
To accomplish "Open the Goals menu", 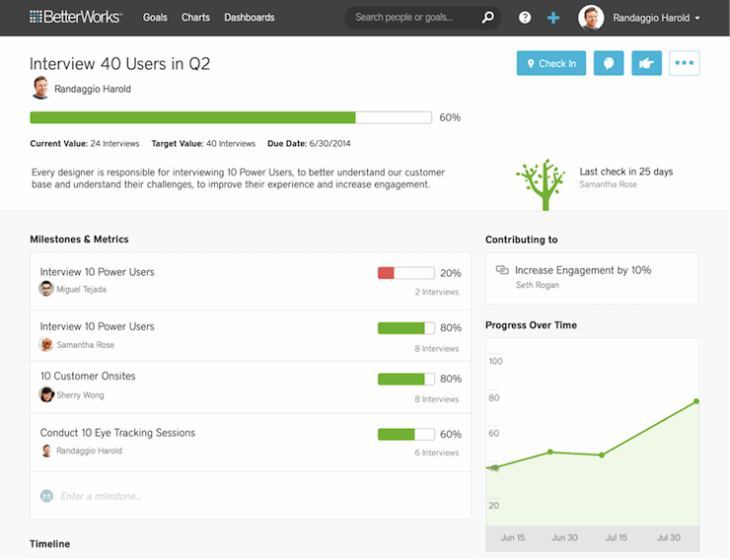I will pyautogui.click(x=155, y=18).
